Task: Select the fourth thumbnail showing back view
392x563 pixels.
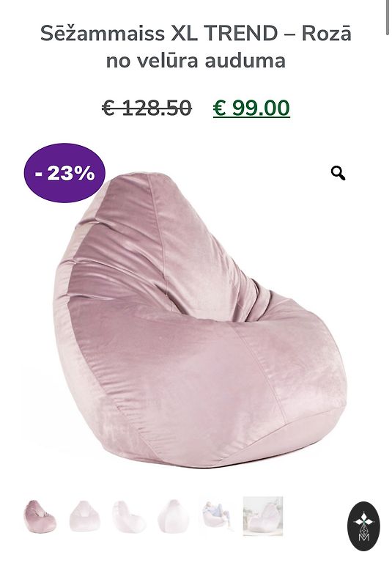Action: pyautogui.click(x=173, y=516)
